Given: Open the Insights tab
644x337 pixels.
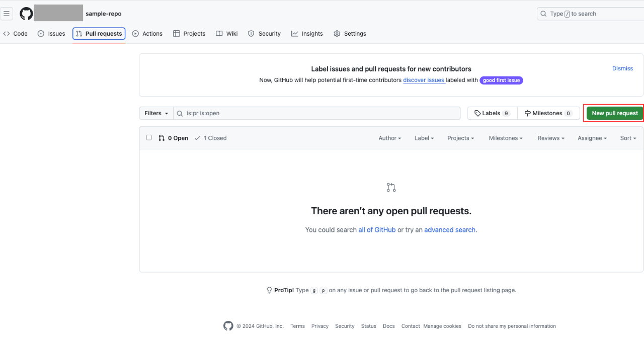Looking at the screenshot, I should (307, 34).
